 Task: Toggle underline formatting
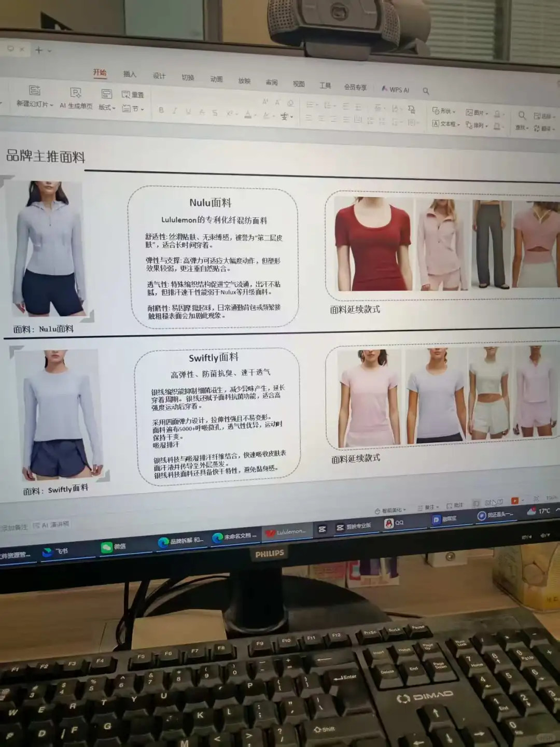[188, 111]
